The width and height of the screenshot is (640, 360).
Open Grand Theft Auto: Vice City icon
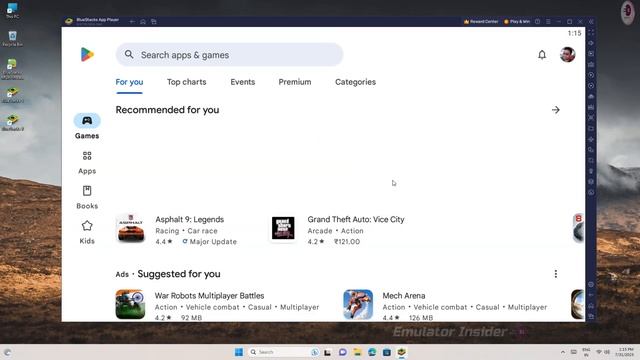pos(283,228)
